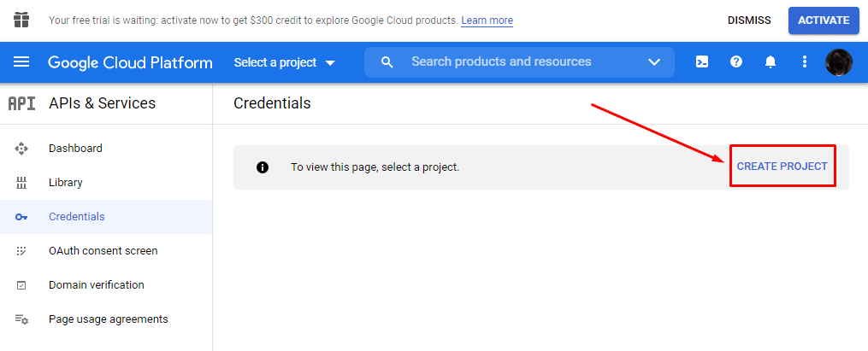Open Page usage agreements
The width and height of the screenshot is (868, 351).
tap(108, 319)
